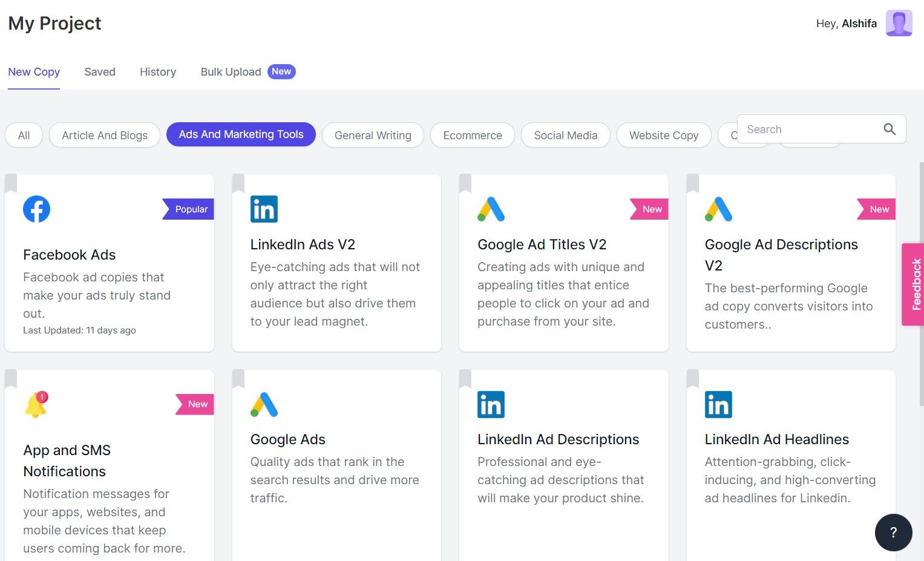Open the LinkedIn Ad Descriptions title
The width and height of the screenshot is (924, 561).
click(558, 439)
